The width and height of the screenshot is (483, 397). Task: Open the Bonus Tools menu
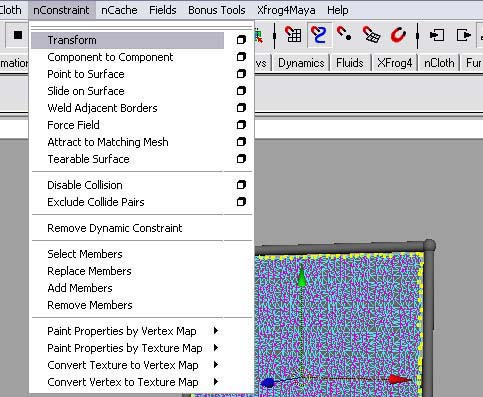(x=217, y=10)
